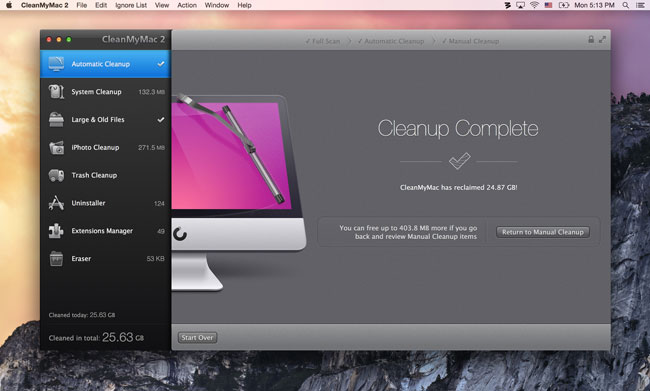Choose Large & Old Files icon
The width and height of the screenshot is (650, 391).
[x=56, y=119]
